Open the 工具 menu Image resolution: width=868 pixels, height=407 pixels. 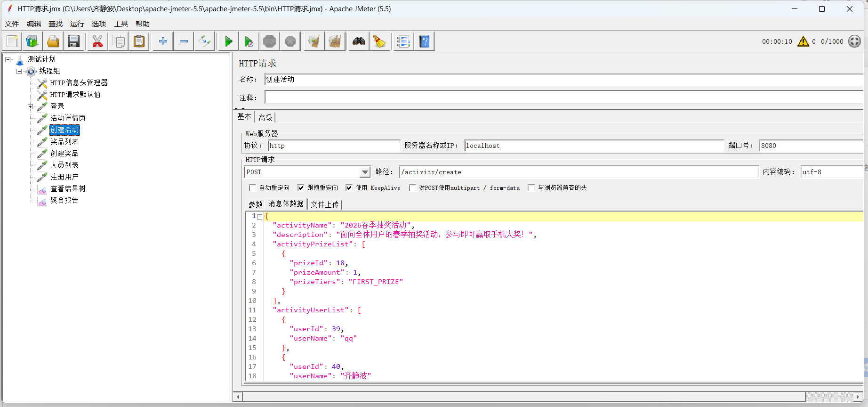click(121, 24)
